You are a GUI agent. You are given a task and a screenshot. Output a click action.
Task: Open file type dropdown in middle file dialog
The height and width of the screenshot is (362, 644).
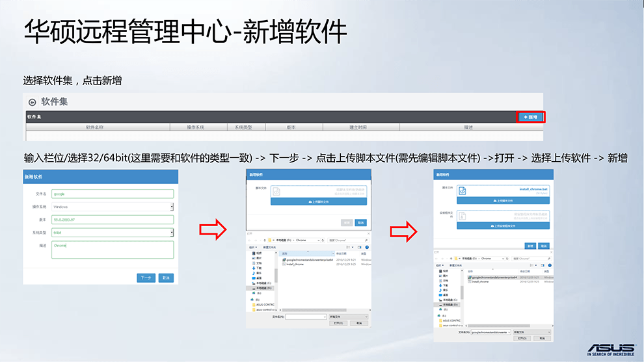(349, 317)
